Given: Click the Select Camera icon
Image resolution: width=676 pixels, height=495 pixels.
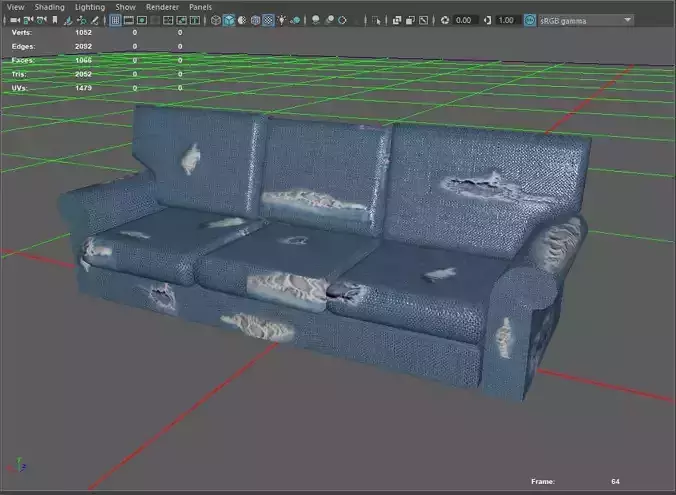Looking at the screenshot, I should pyautogui.click(x=15, y=20).
